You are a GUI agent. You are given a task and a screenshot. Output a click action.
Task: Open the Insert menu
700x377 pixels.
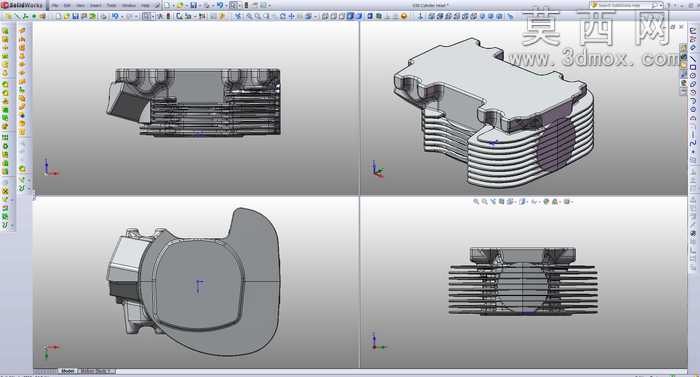click(x=96, y=5)
